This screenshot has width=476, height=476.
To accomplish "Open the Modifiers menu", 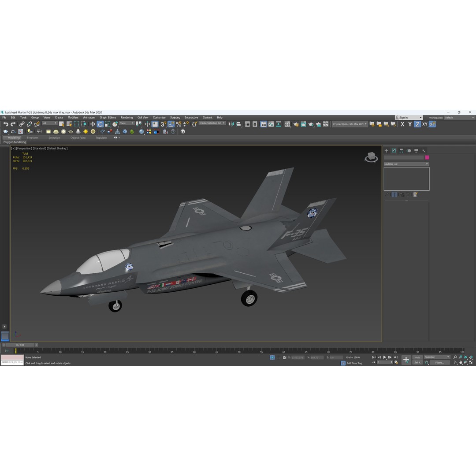I will (x=73, y=118).
